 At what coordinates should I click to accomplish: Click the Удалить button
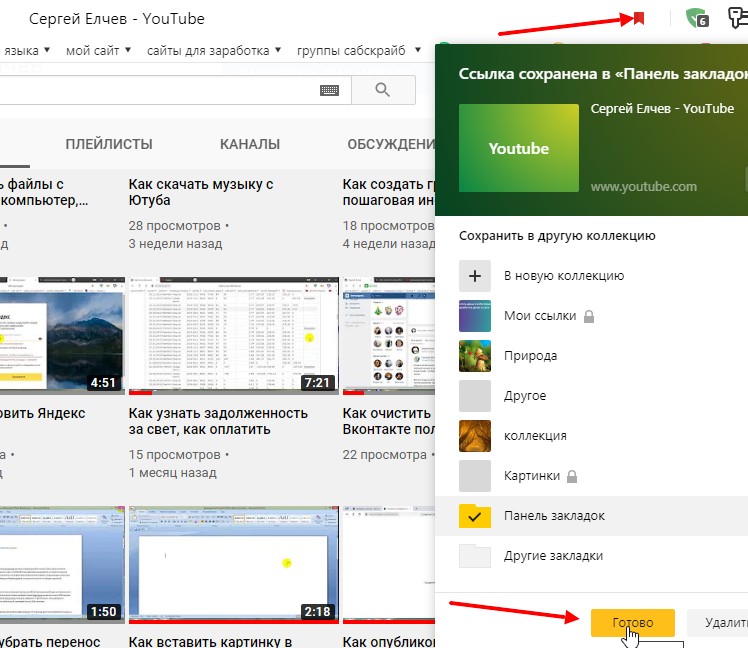717,623
